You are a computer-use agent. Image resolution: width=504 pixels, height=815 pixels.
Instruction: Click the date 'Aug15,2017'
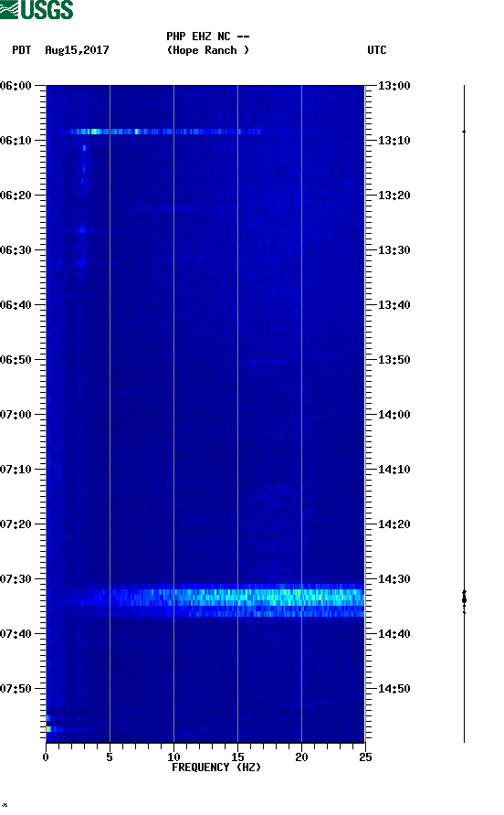click(x=77, y=50)
